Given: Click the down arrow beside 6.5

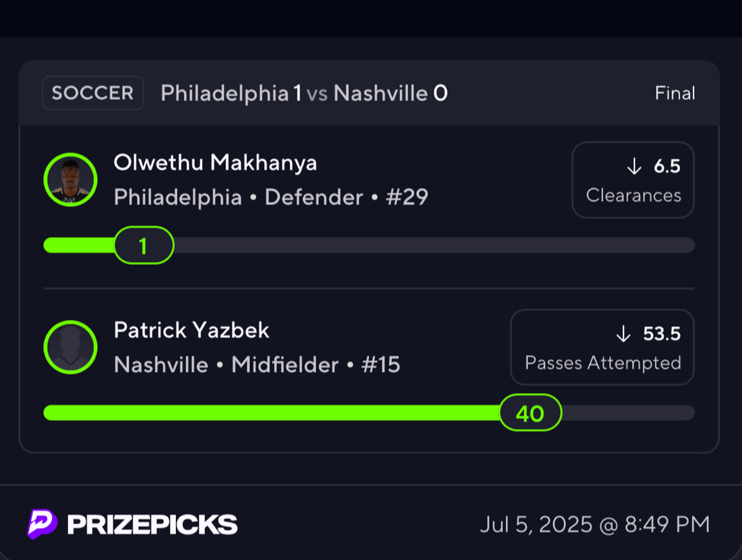Looking at the screenshot, I should [634, 166].
